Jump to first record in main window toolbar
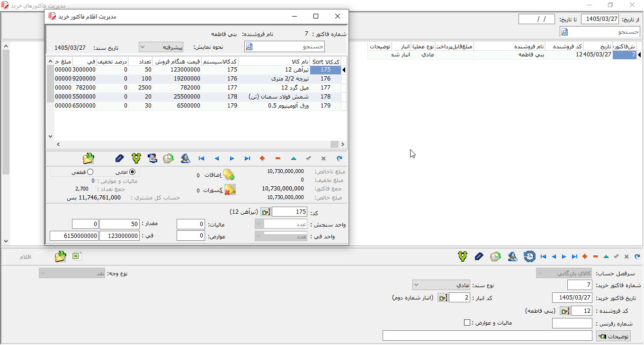 point(543,256)
